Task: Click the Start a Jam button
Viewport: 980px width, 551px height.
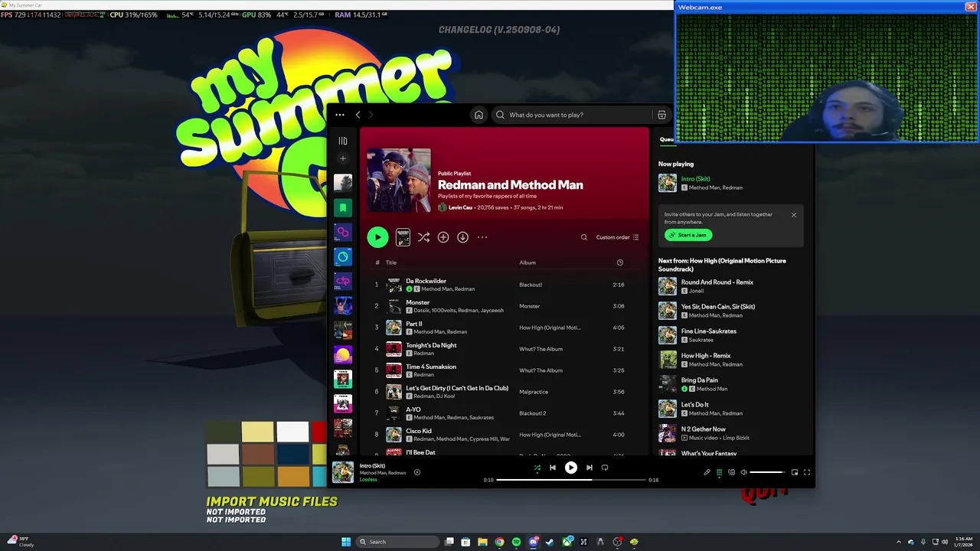Action: coord(688,235)
